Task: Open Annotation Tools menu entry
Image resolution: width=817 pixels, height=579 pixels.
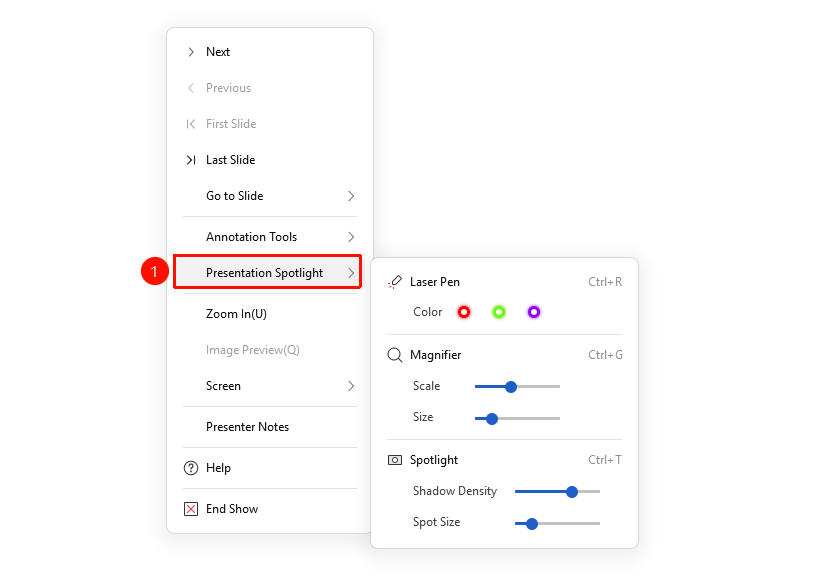Action: coord(270,237)
